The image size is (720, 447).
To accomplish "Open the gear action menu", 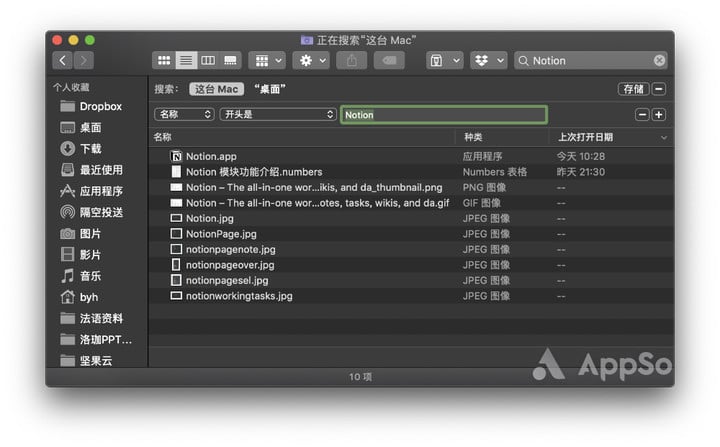I will 311,60.
